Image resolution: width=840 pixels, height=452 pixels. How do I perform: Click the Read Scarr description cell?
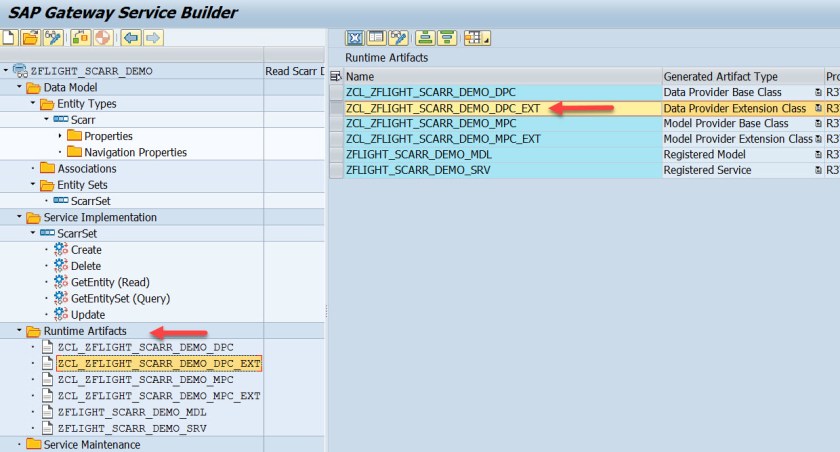pos(294,71)
